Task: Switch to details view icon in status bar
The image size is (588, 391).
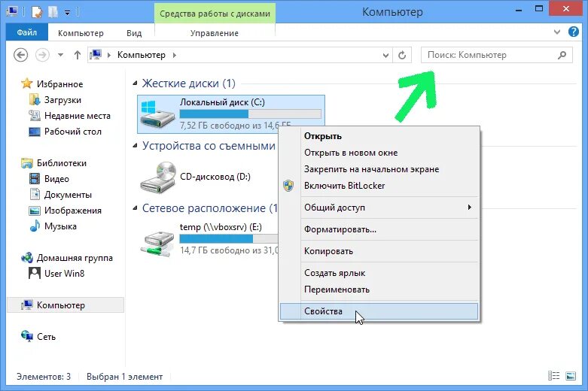Action: [553, 376]
